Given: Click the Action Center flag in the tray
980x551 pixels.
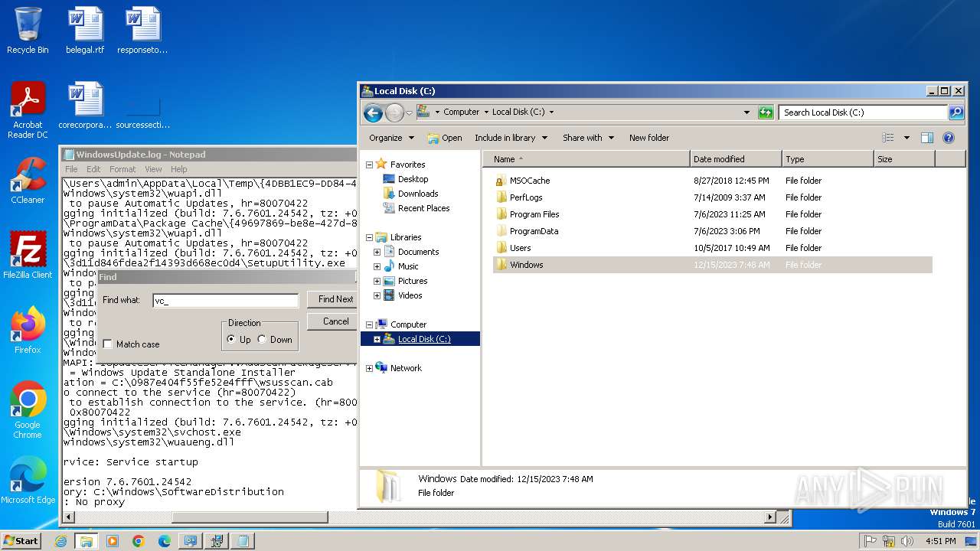Looking at the screenshot, I should click(870, 541).
